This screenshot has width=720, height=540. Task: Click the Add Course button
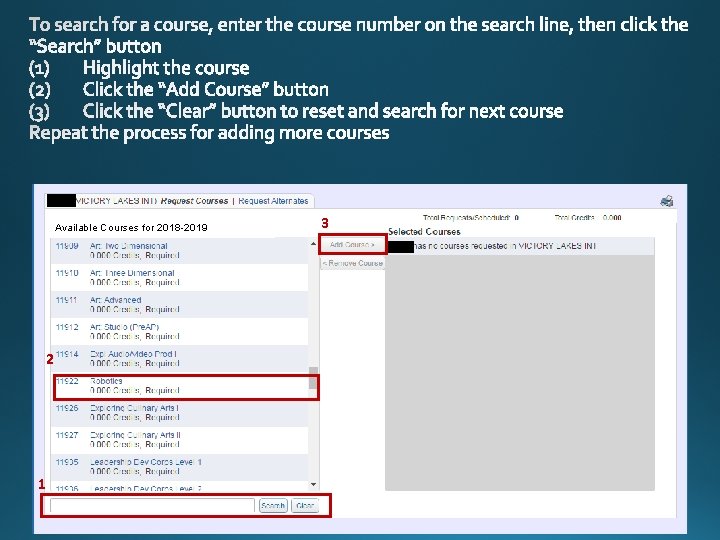coord(352,245)
